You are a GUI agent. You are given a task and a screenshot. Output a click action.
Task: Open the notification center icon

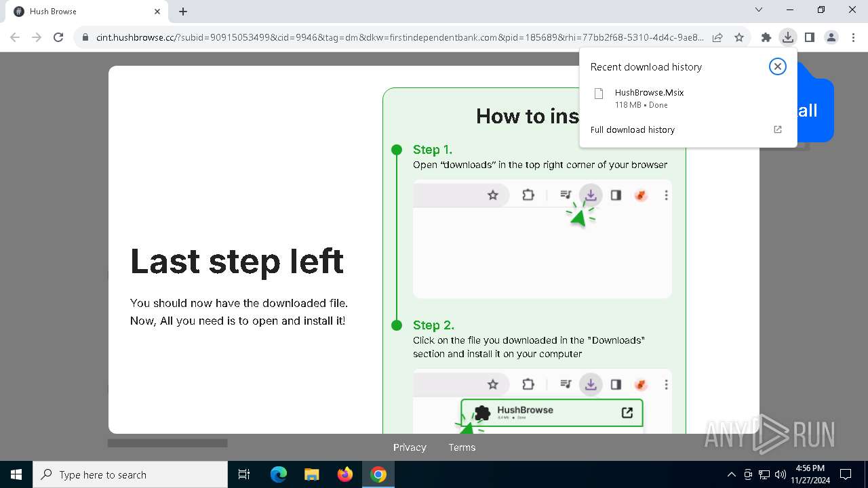point(846,474)
